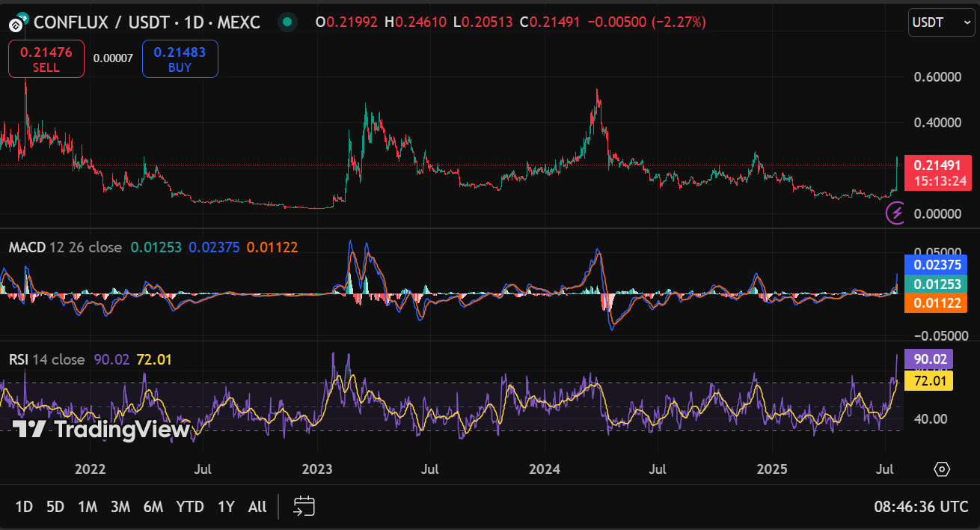The image size is (980, 530).
Task: Select the 6M time range
Action: pyautogui.click(x=153, y=507)
